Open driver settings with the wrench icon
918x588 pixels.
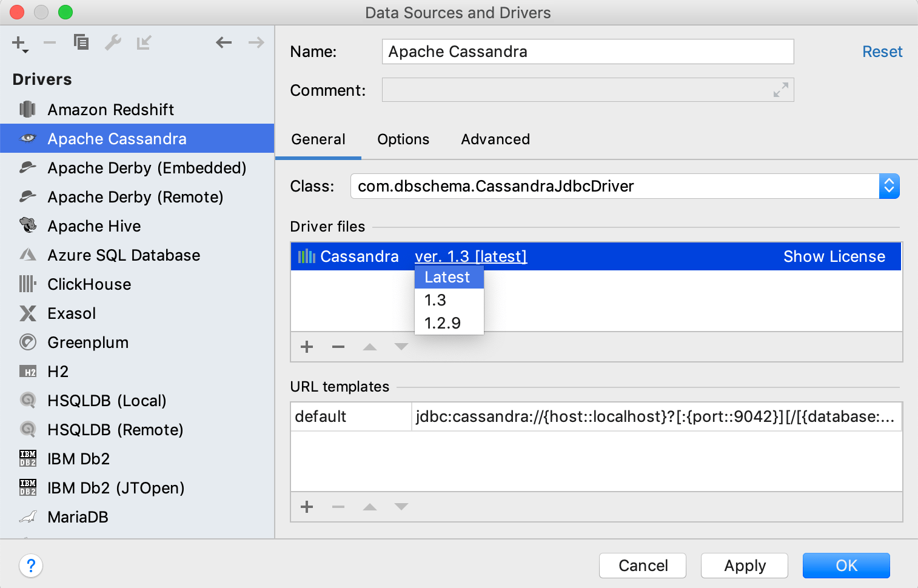pyautogui.click(x=113, y=42)
